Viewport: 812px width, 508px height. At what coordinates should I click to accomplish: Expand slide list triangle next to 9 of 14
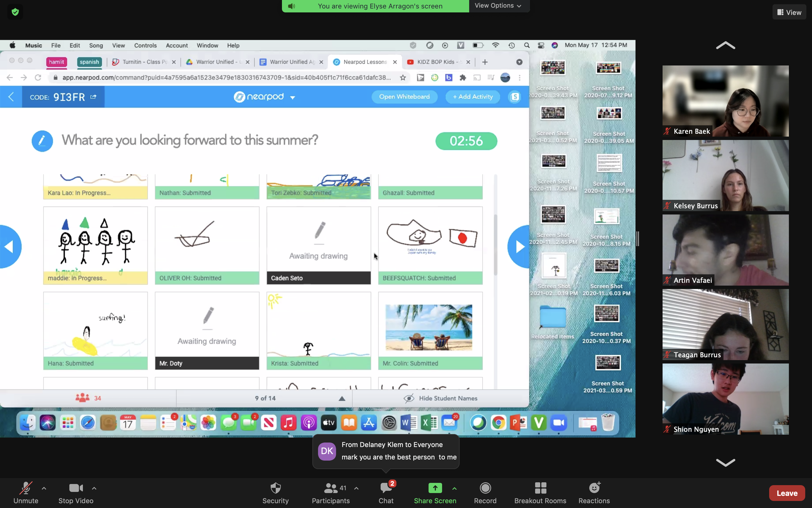tap(342, 398)
